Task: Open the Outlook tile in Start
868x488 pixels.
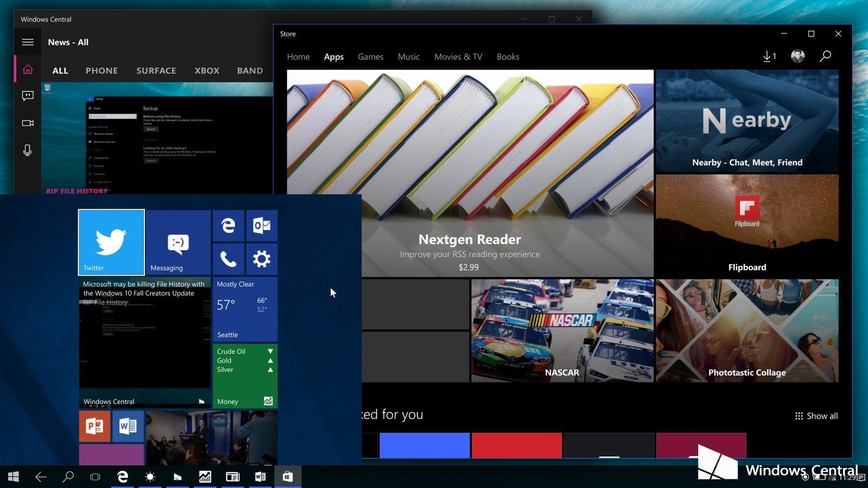Action: 261,226
